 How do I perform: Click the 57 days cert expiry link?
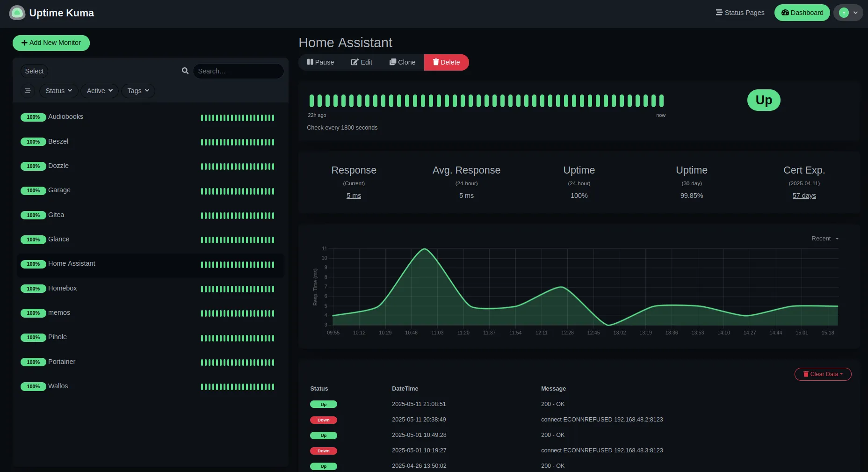point(804,196)
